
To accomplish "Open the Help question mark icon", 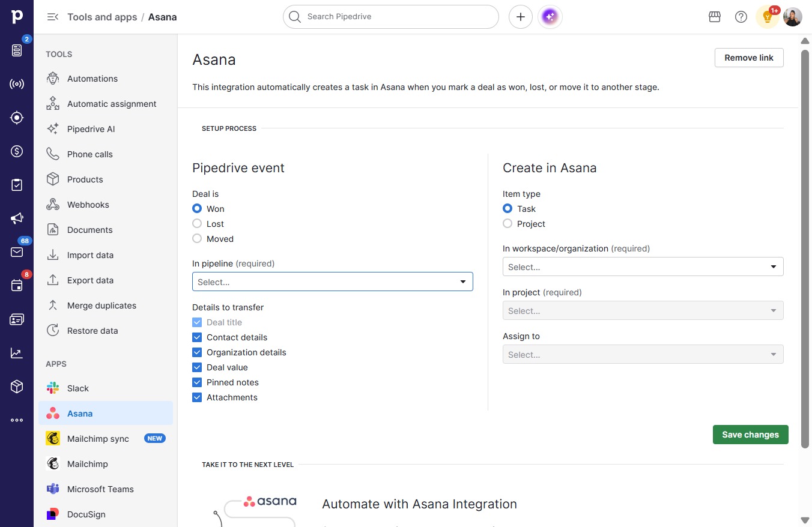I will coord(741,17).
